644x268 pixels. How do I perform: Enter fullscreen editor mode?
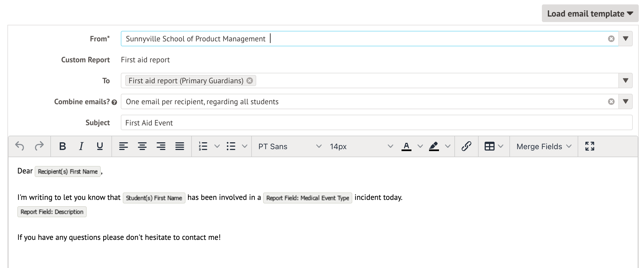pyautogui.click(x=590, y=146)
